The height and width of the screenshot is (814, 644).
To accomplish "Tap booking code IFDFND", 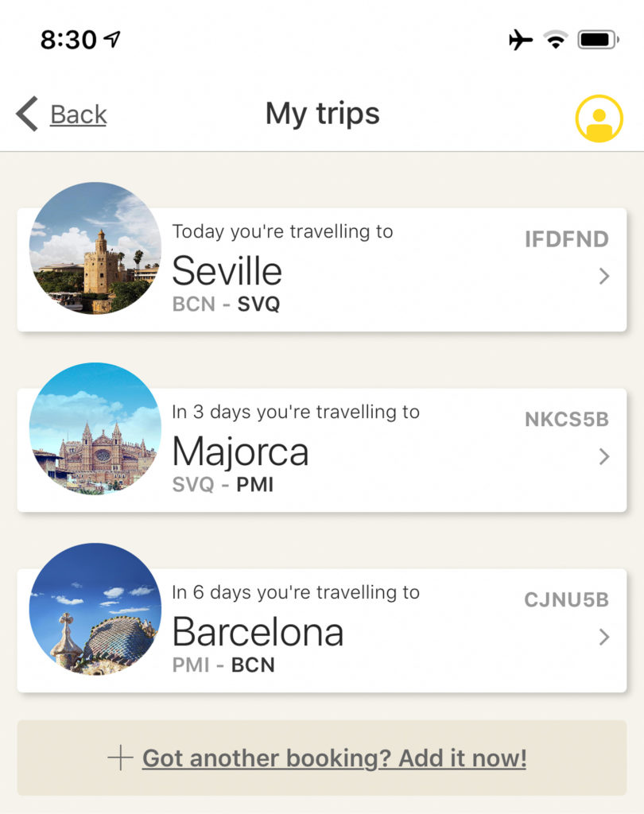I will coord(566,239).
